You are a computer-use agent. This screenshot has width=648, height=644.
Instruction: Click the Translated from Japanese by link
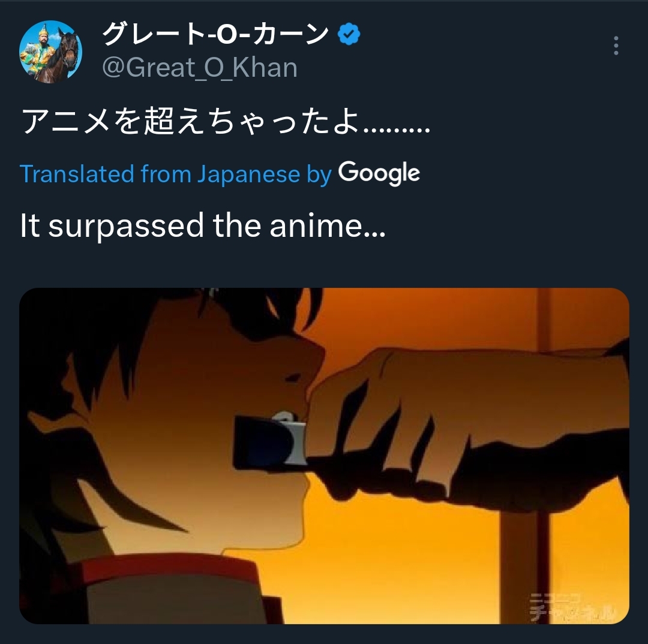176,173
